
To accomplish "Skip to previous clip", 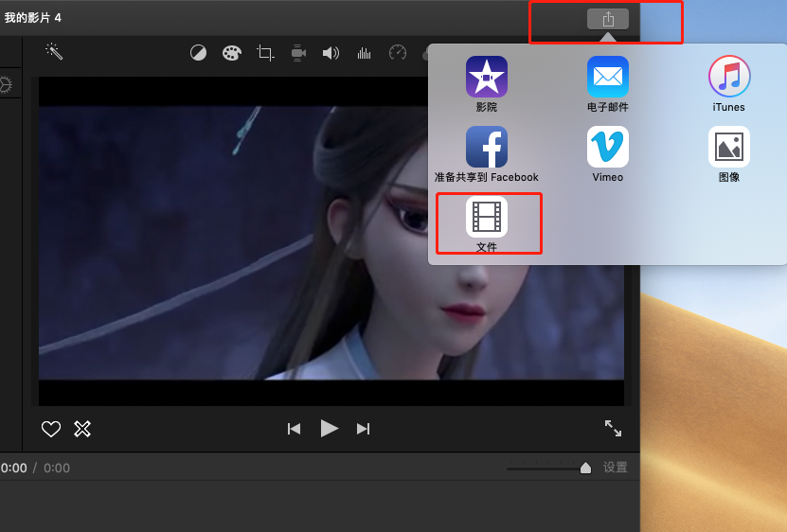I will coord(295,429).
